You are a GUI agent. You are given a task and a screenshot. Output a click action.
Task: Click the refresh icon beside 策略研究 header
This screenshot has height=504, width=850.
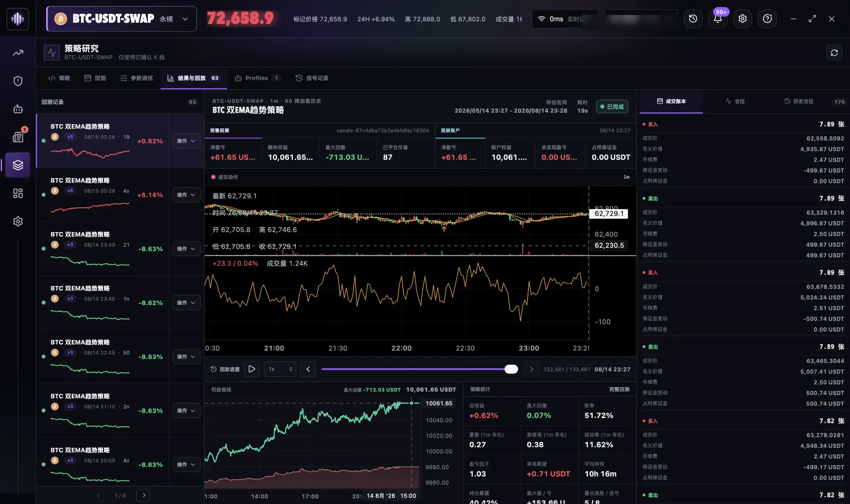tap(834, 52)
